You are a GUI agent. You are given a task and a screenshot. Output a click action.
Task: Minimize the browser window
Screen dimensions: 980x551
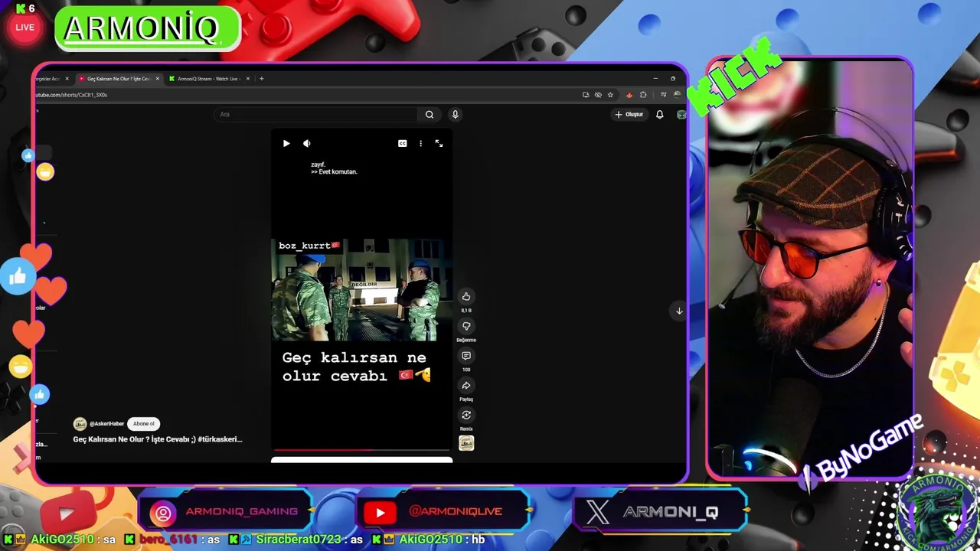(x=655, y=79)
